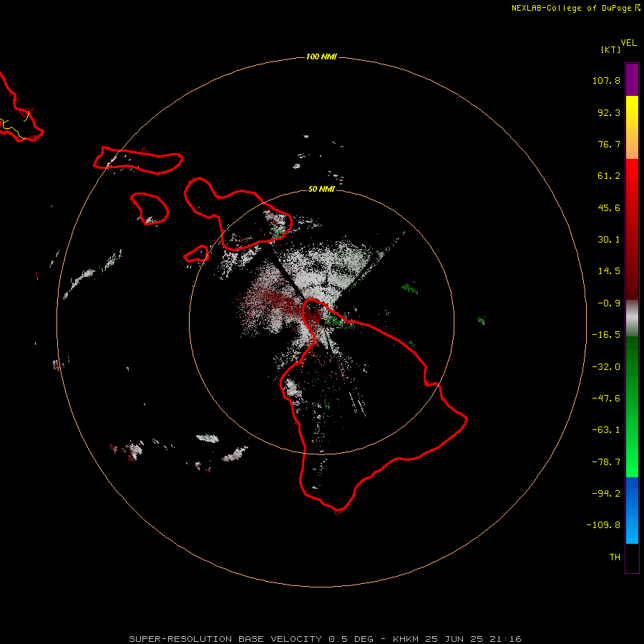Click the -32.0 legend value
Viewport: 644px width, 644px height.
[606, 367]
